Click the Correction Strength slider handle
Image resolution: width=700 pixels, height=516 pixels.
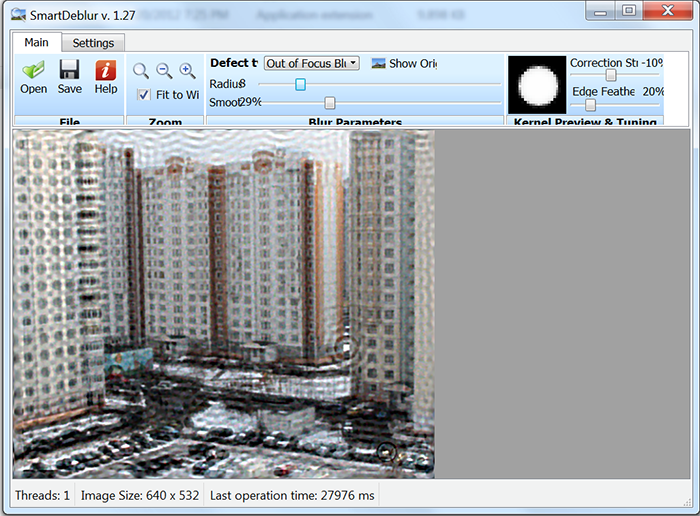pyautogui.click(x=610, y=76)
